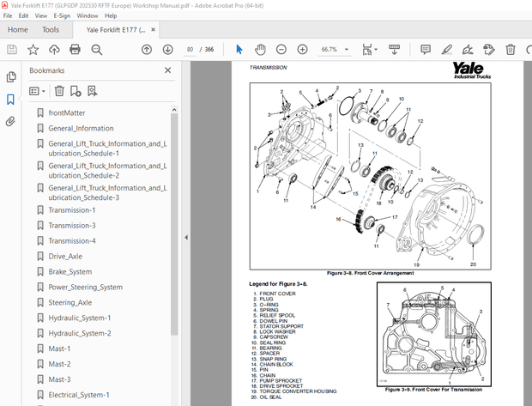Open the Lubrication_Schedule-2 bookmark
The image size is (532, 406).
(107, 171)
